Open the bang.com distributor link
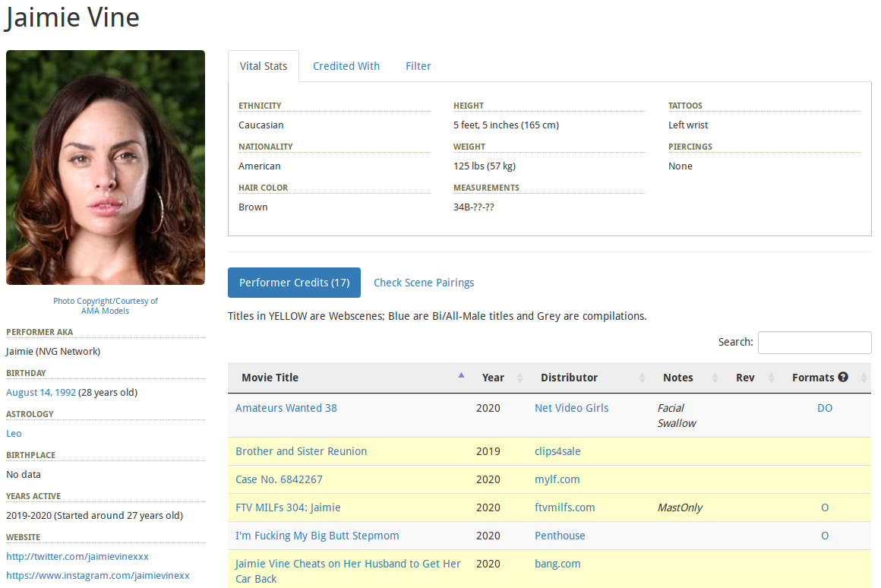The width and height of the screenshot is (881, 588). pos(557,564)
